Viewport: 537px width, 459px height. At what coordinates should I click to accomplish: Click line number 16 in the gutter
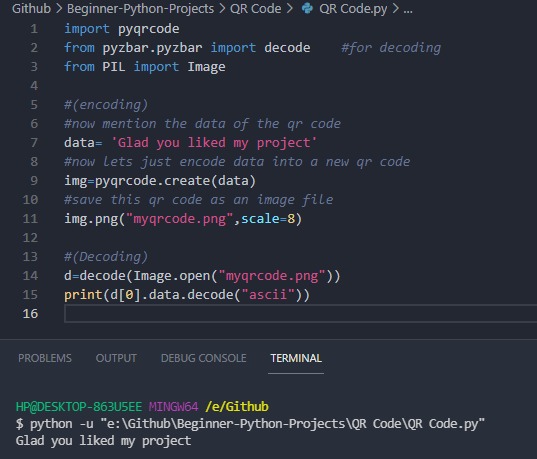point(30,313)
